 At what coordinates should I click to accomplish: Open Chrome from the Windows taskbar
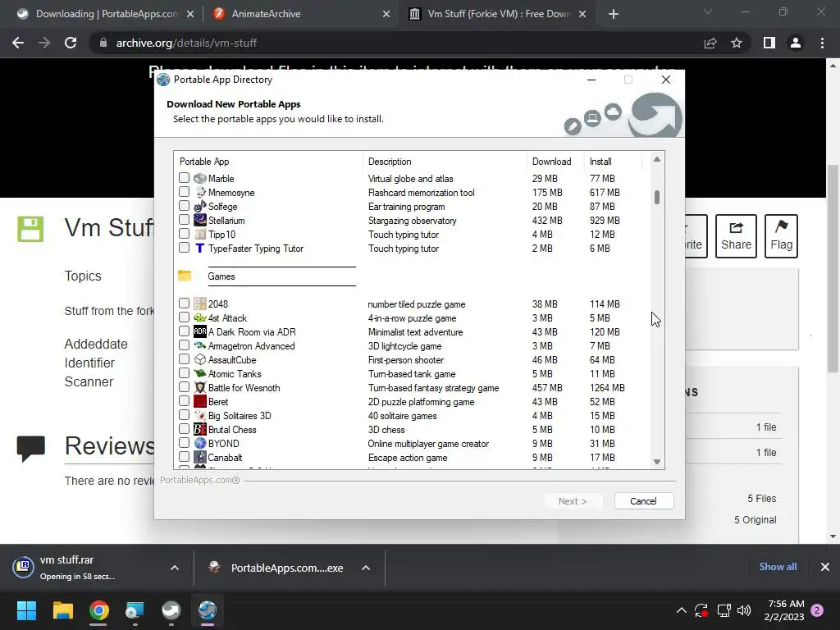click(99, 610)
